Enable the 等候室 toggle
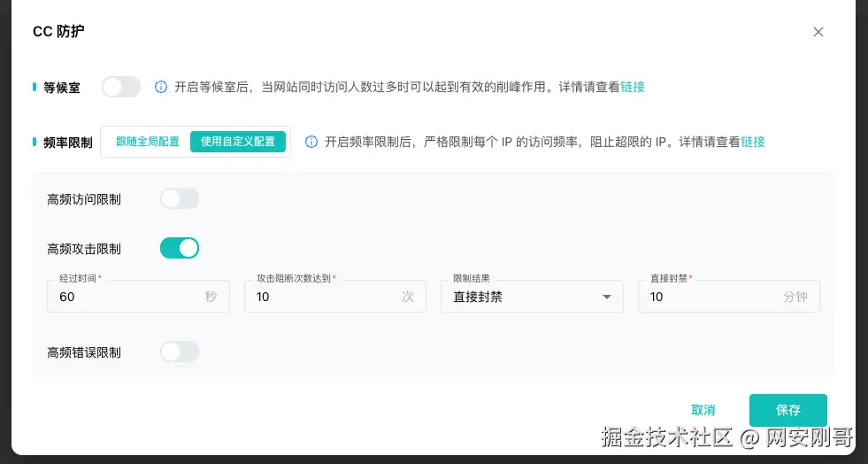Viewport: 868px width, 464px height. [121, 87]
